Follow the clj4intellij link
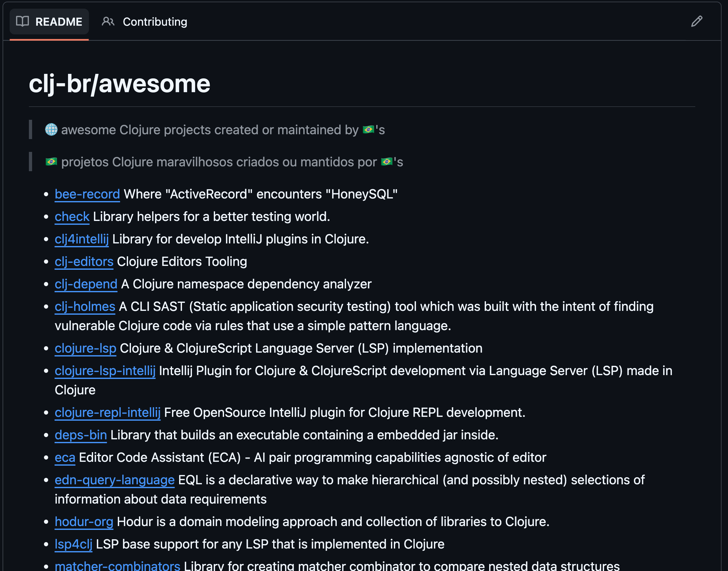This screenshot has height=571, width=728. tap(82, 239)
